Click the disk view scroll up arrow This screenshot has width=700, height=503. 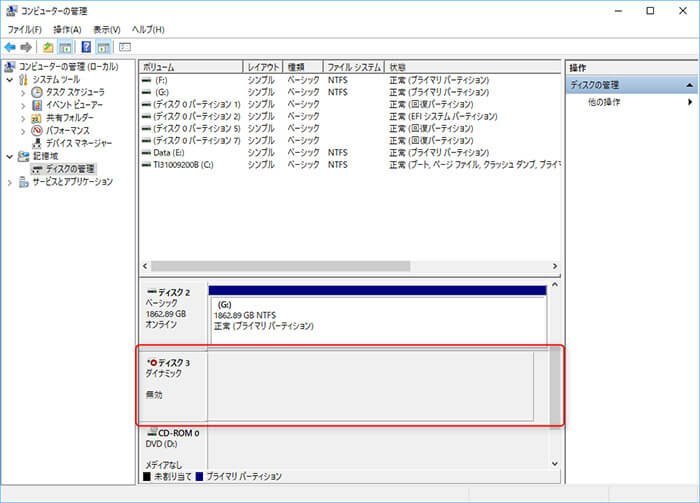point(555,284)
